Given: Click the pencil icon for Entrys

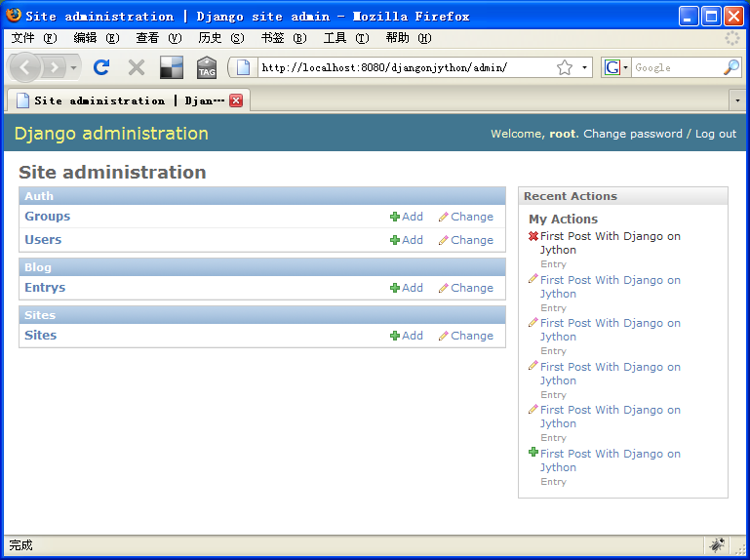Looking at the screenshot, I should coord(444,288).
